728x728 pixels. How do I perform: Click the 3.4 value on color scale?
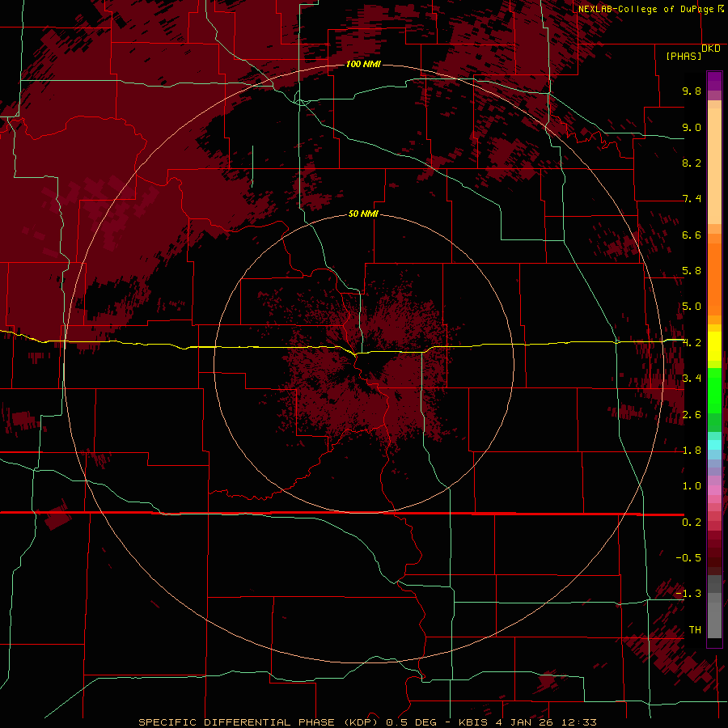click(692, 379)
